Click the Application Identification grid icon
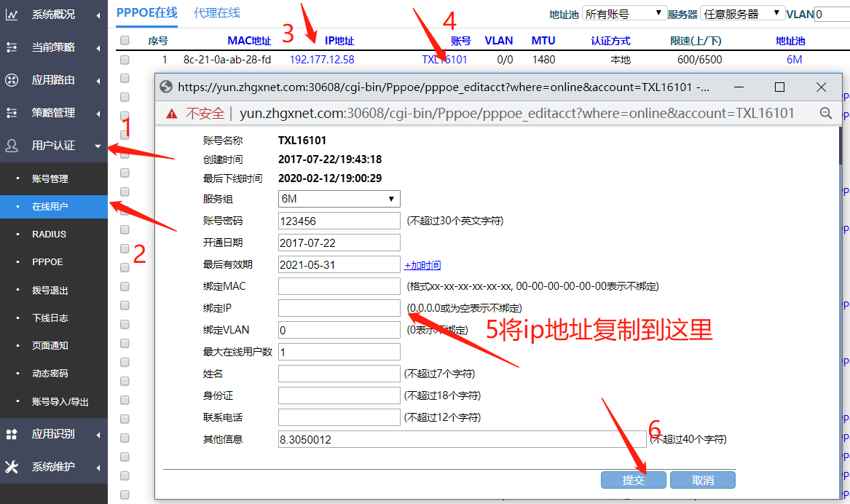The width and height of the screenshot is (850, 504). pos(12,434)
